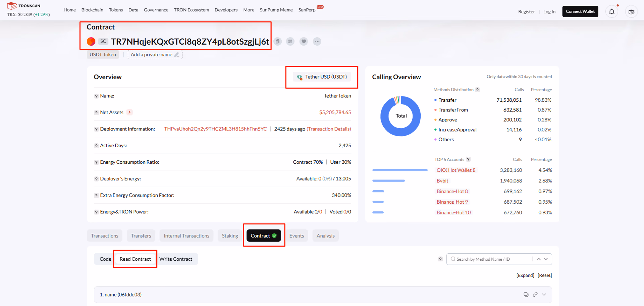Jump to next method with down arrow
Image resolution: width=644 pixels, height=306 pixels.
(x=546, y=259)
